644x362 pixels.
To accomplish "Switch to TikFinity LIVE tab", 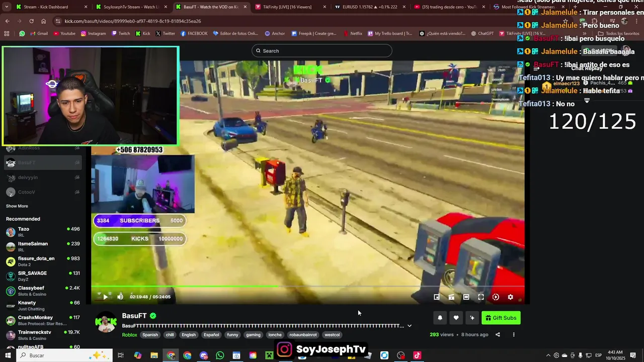I will (290, 7).
